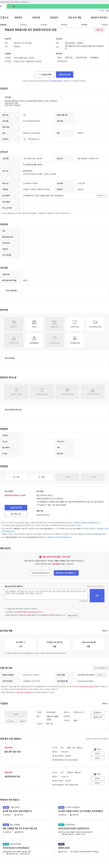The image size is (109, 868).
Task: Open the company 홈페이지 button
Action: pyautogui.click(x=98, y=713)
